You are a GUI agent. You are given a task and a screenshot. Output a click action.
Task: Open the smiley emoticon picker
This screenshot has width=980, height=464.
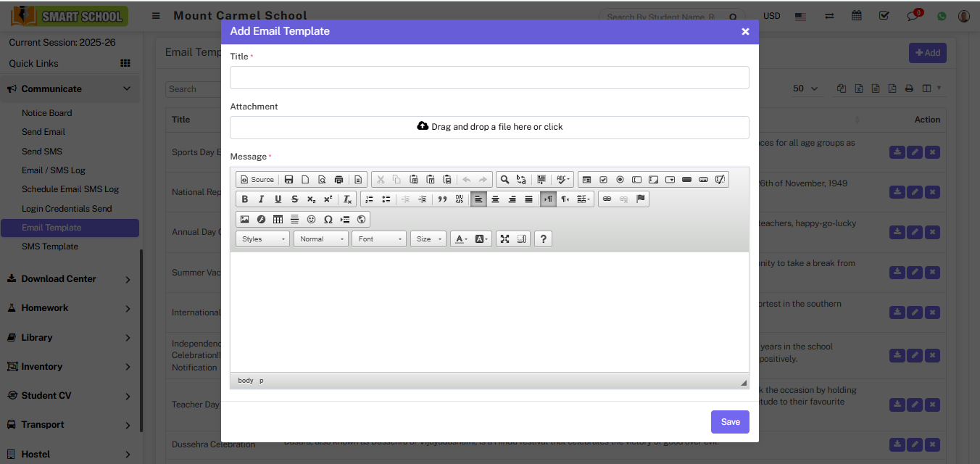click(x=311, y=219)
